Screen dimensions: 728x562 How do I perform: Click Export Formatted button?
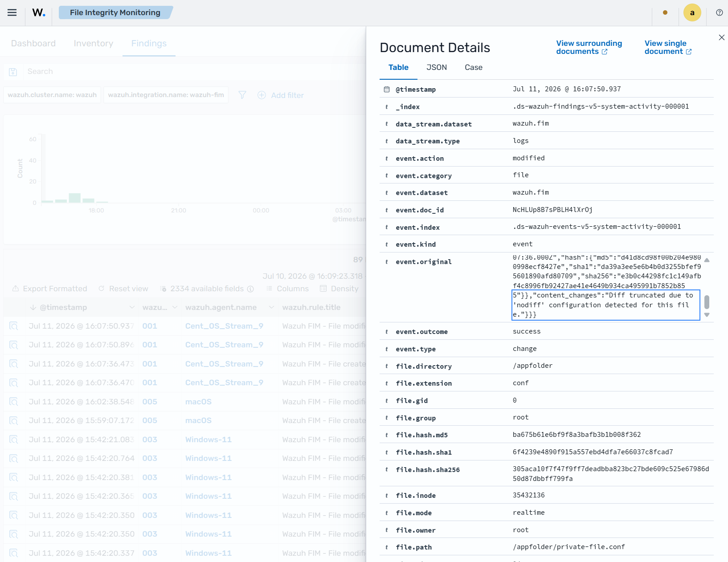[49, 289]
